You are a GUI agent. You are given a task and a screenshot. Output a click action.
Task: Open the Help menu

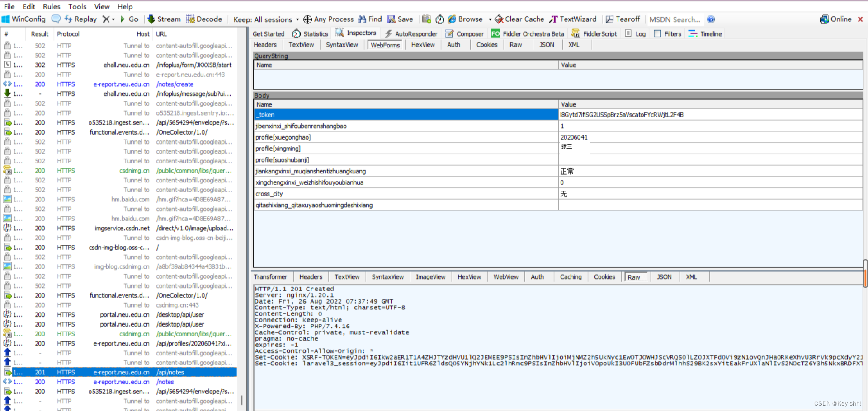125,6
